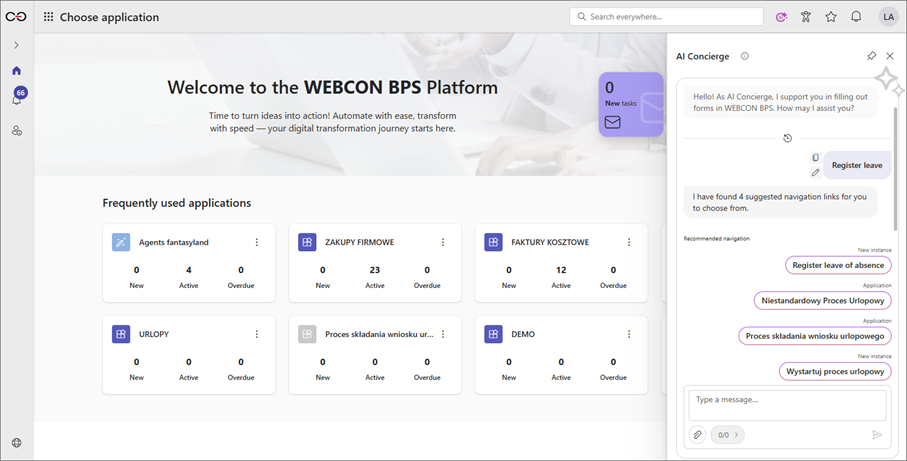This screenshot has width=907, height=461.
Task: Open the LA user profile menu
Action: pos(888,17)
